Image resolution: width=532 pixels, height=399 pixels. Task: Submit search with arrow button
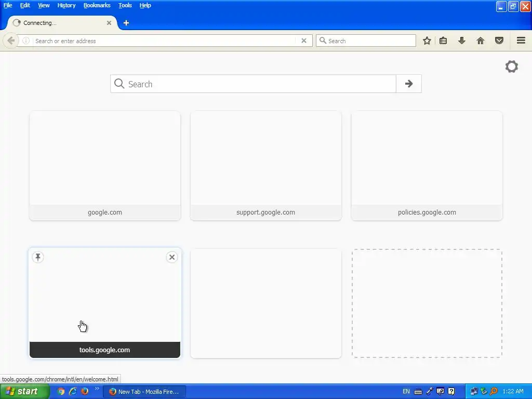(x=409, y=84)
